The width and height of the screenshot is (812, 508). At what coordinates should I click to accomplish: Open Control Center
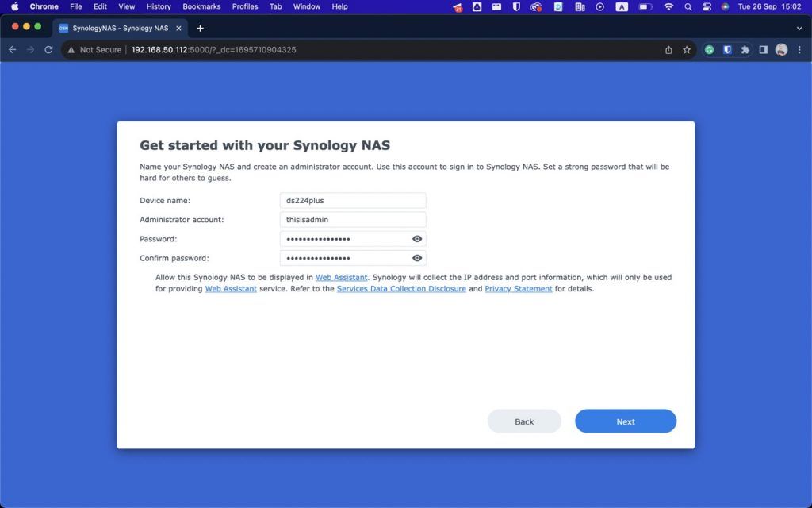pyautogui.click(x=707, y=6)
